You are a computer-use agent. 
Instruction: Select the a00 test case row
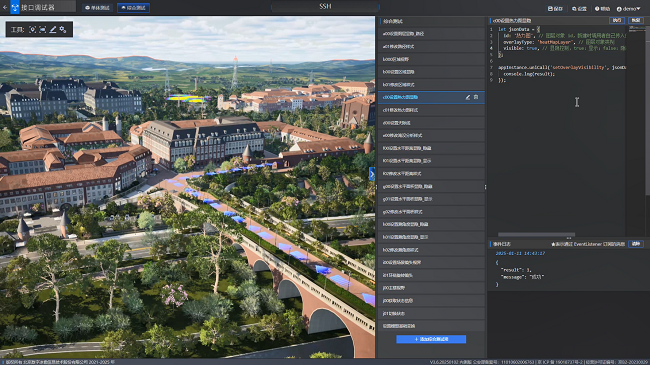431,34
